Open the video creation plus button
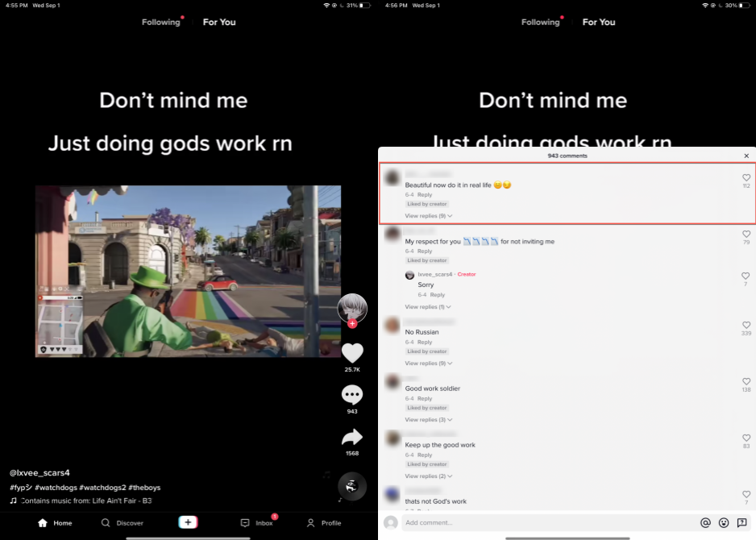This screenshot has width=756, height=540. 188,522
